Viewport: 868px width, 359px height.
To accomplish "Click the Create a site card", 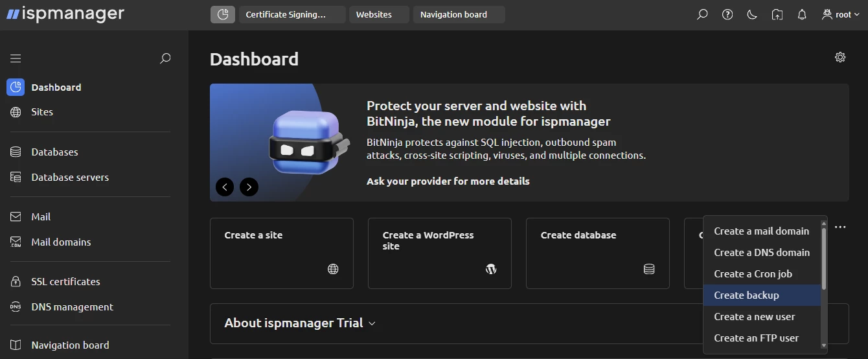I will pyautogui.click(x=282, y=253).
